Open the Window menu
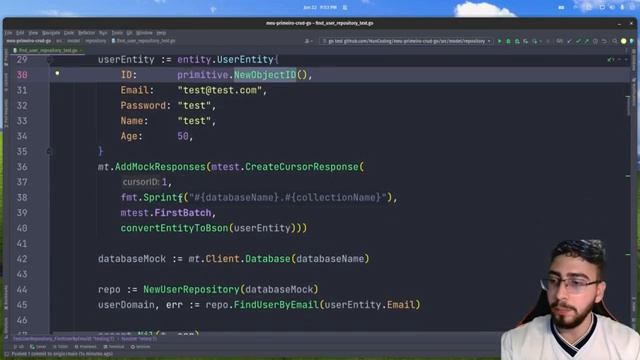640x360 pixels. pos(144,33)
